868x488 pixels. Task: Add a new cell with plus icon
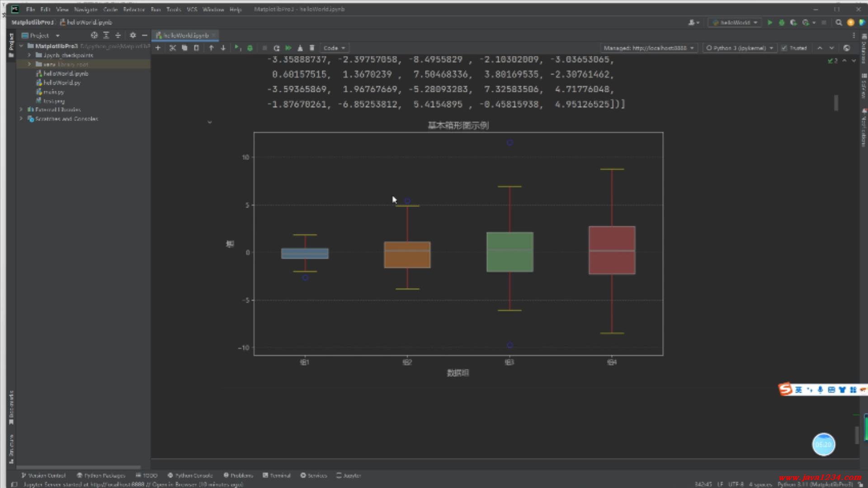pyautogui.click(x=158, y=48)
